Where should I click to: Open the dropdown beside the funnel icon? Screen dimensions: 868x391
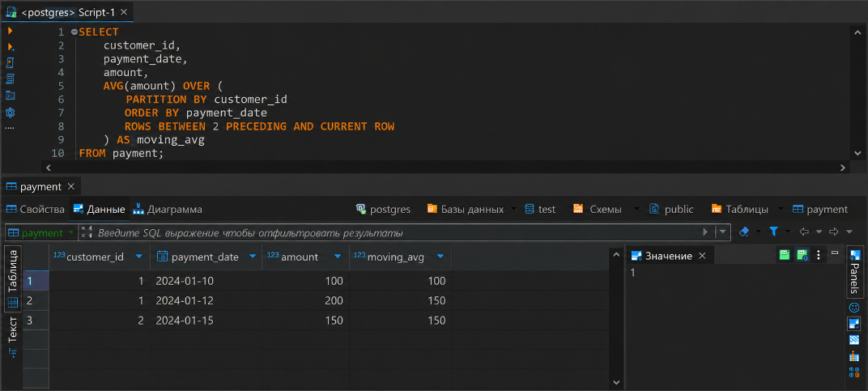tap(787, 232)
